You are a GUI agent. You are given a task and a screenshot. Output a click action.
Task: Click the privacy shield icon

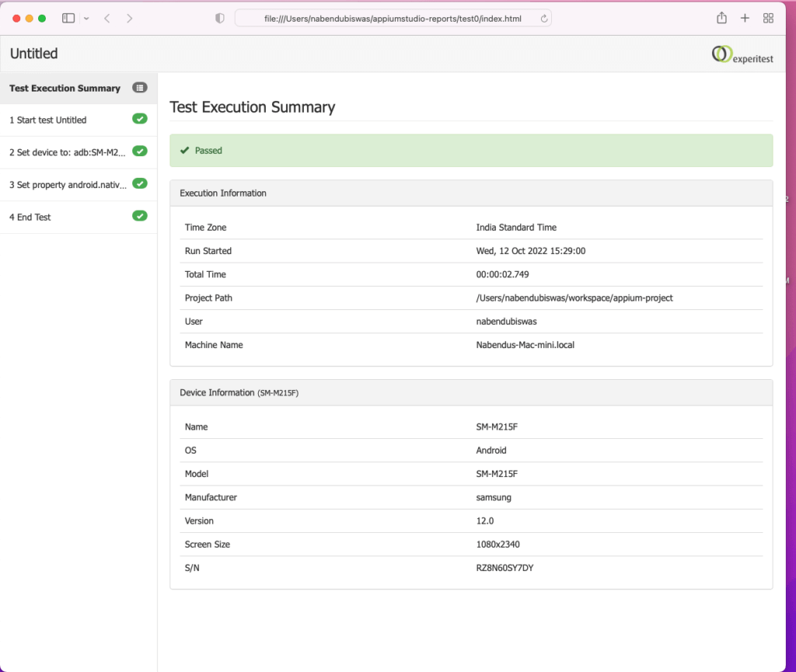220,18
